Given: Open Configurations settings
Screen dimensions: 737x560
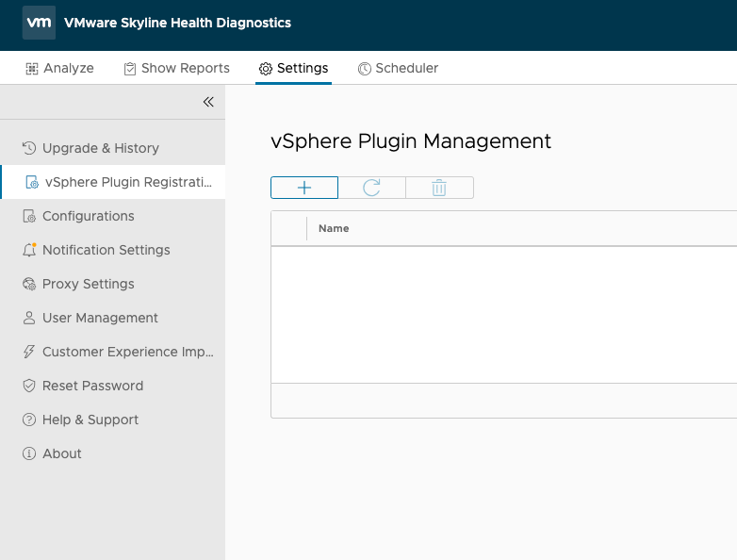Looking at the screenshot, I should (113, 216).
